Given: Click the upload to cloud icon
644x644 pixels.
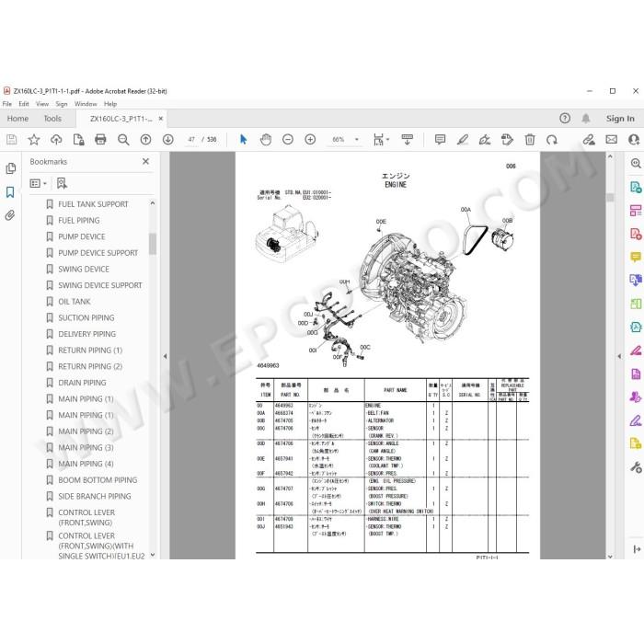Looking at the screenshot, I should pyautogui.click(x=56, y=140).
